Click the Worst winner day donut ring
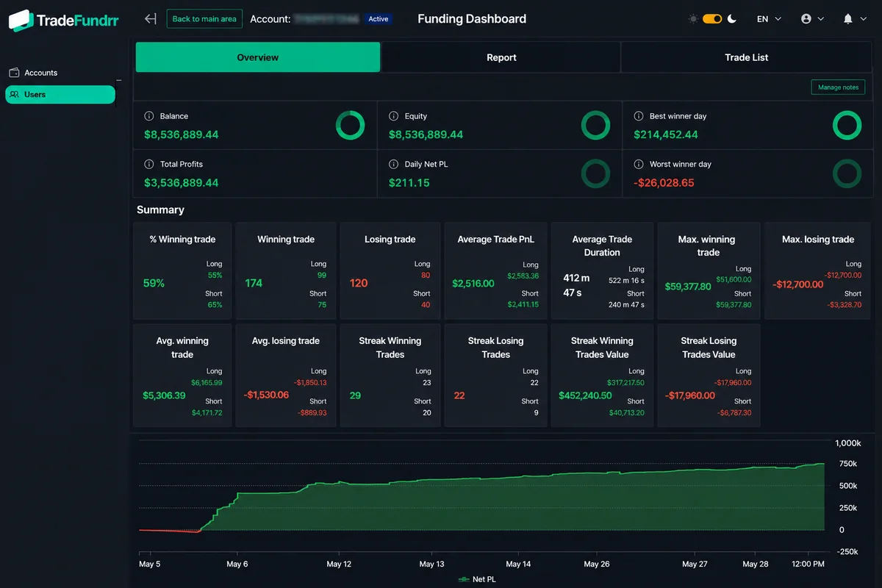 [x=847, y=173]
